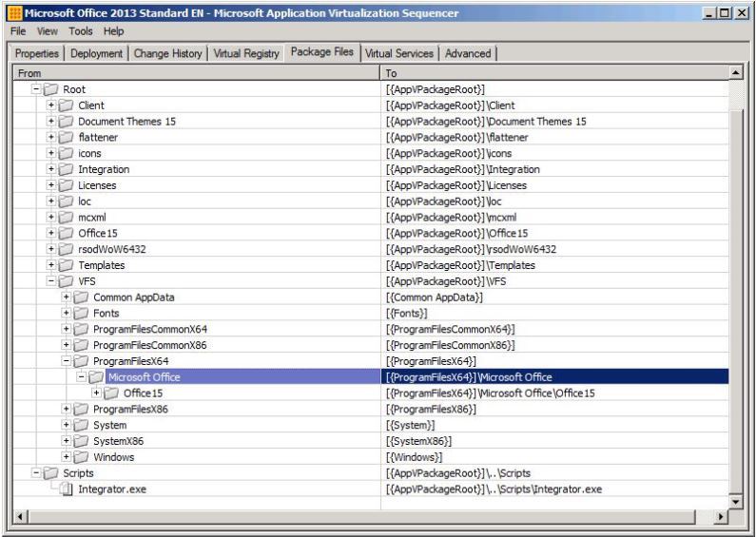The image size is (756, 537).
Task: Select the [{AppVPackageRoot}]\Licenses destination cell
Action: pos(554,185)
